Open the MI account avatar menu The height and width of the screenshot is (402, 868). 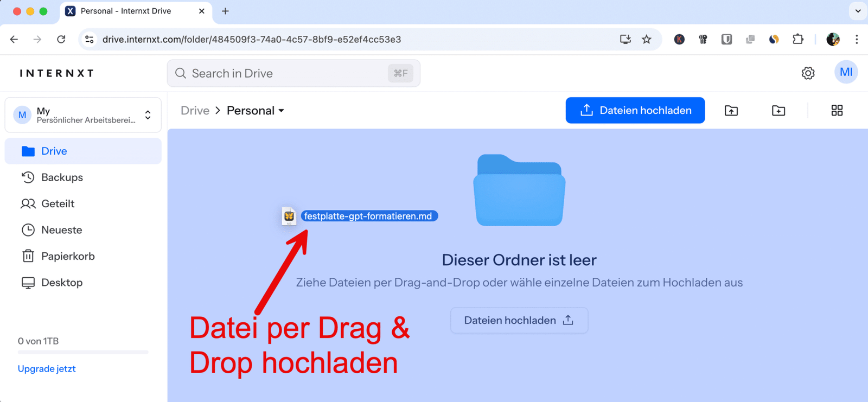click(846, 73)
